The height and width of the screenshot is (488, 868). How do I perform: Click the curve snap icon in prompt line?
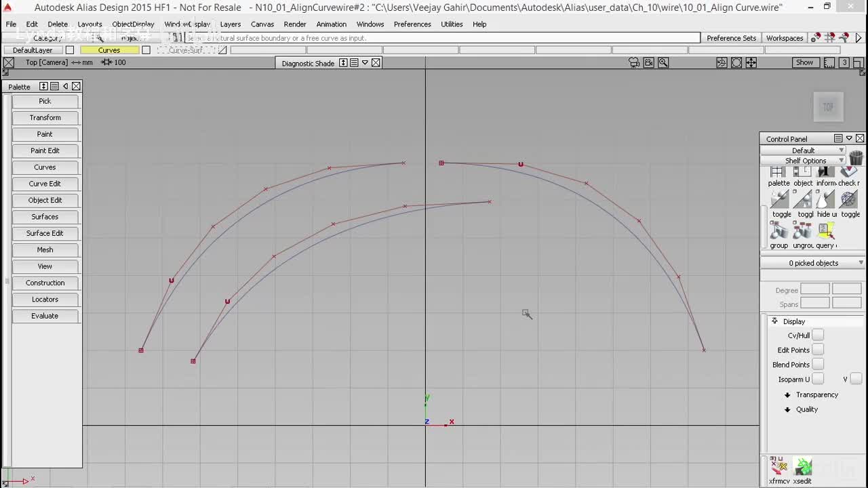point(844,38)
